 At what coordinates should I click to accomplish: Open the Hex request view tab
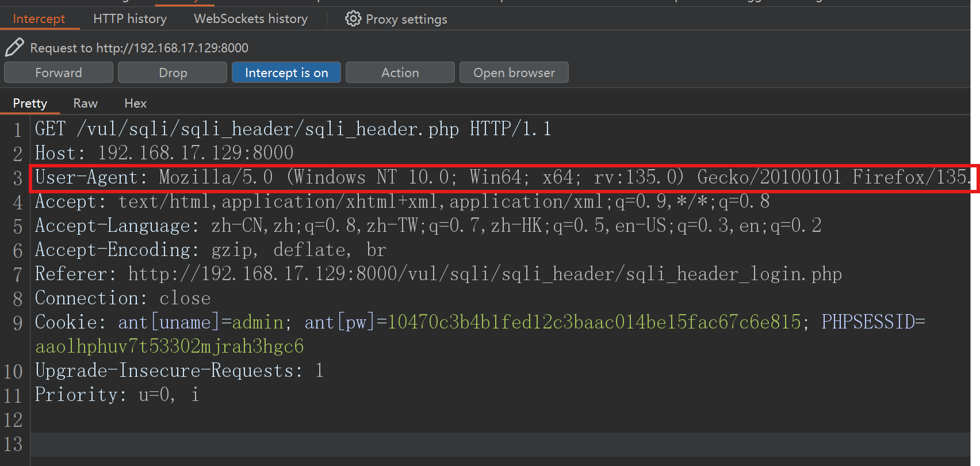click(x=135, y=104)
